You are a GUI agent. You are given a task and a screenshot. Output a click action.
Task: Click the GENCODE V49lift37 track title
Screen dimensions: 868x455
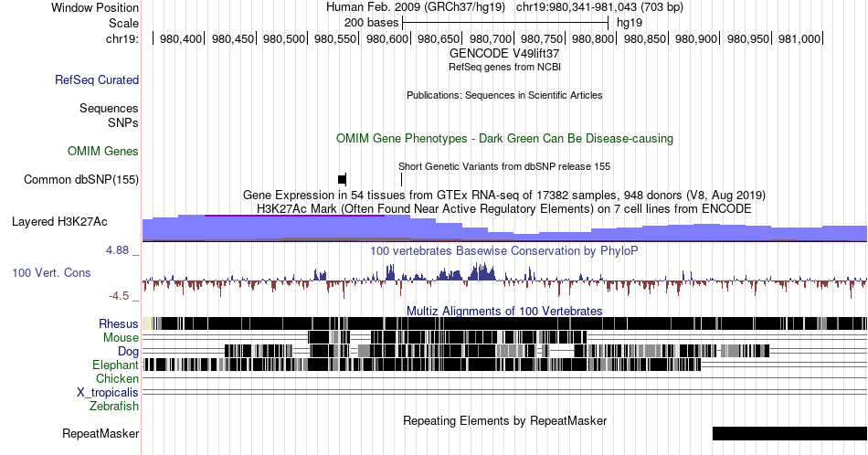point(504,54)
